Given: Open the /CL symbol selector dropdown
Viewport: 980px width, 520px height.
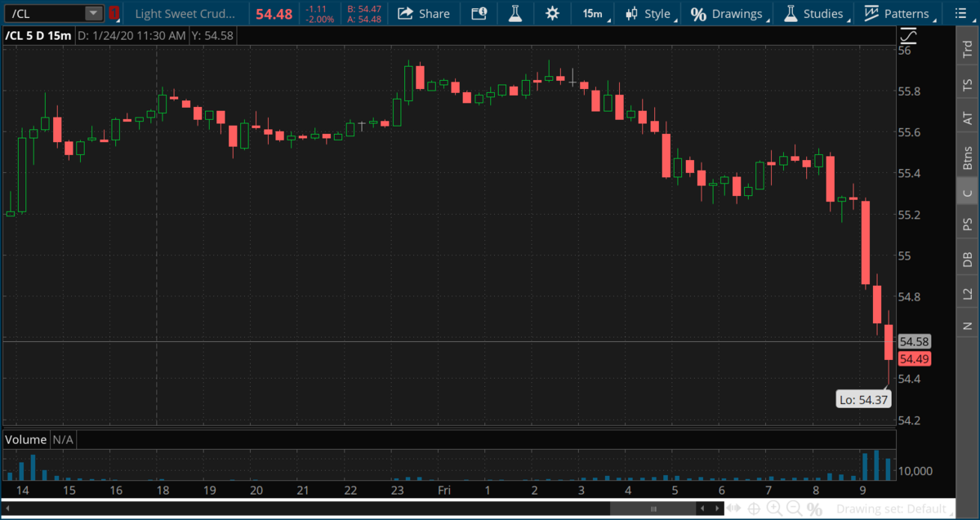Looking at the screenshot, I should coord(94,13).
